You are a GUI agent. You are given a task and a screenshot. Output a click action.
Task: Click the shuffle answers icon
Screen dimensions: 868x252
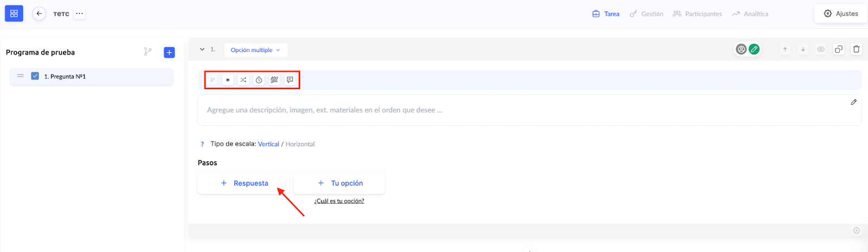[x=244, y=80]
